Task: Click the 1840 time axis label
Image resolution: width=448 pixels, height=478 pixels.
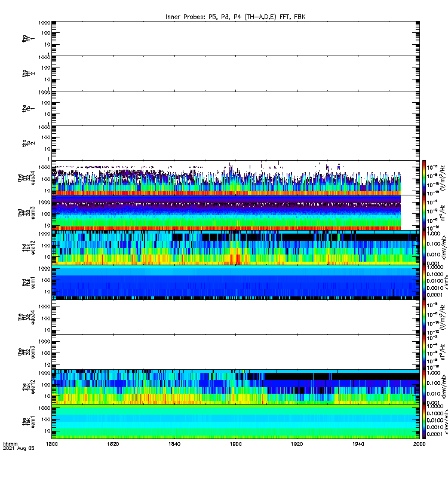Action: tap(174, 444)
